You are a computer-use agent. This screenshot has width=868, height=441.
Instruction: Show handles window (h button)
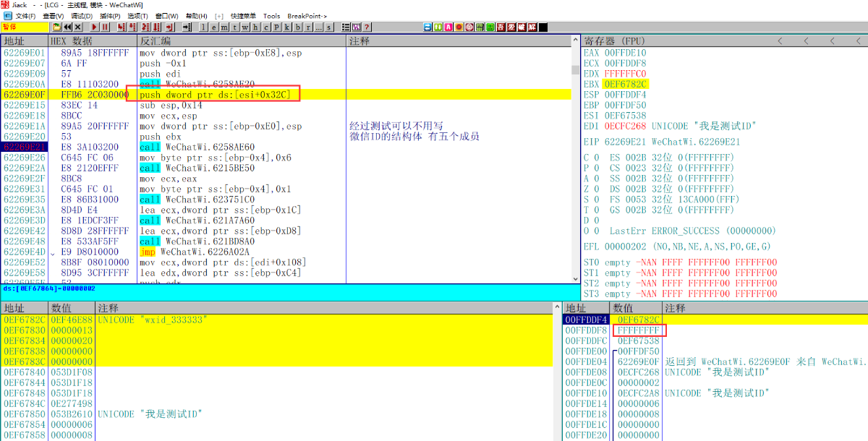[256, 27]
